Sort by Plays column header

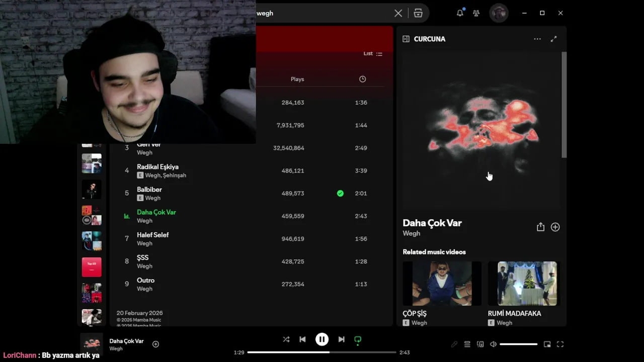[297, 79]
